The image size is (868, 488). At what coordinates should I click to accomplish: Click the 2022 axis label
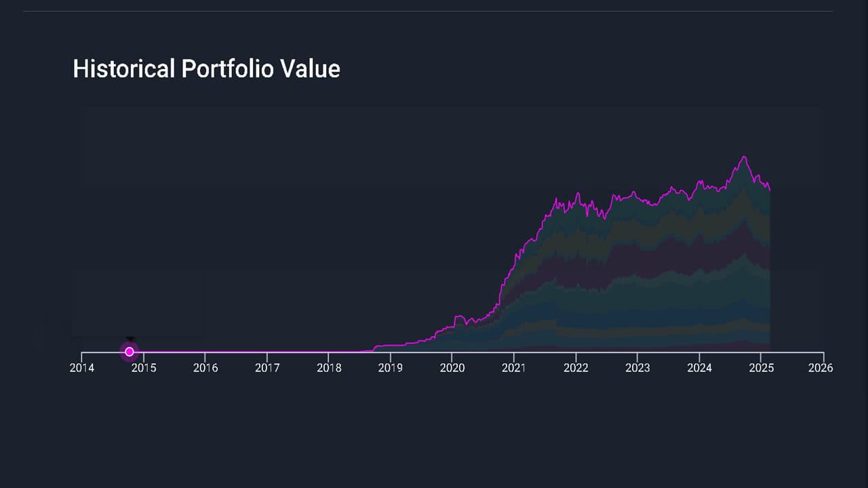(576, 368)
